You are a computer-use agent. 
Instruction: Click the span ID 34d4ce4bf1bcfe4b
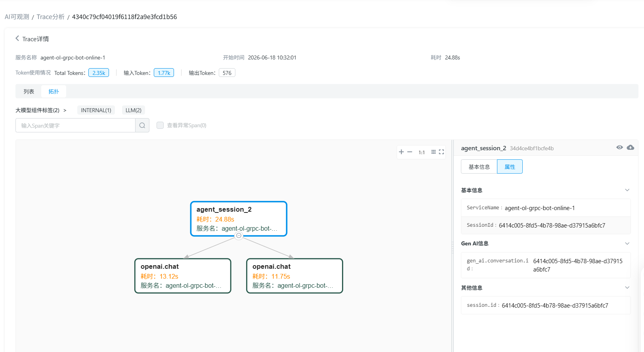(532, 148)
